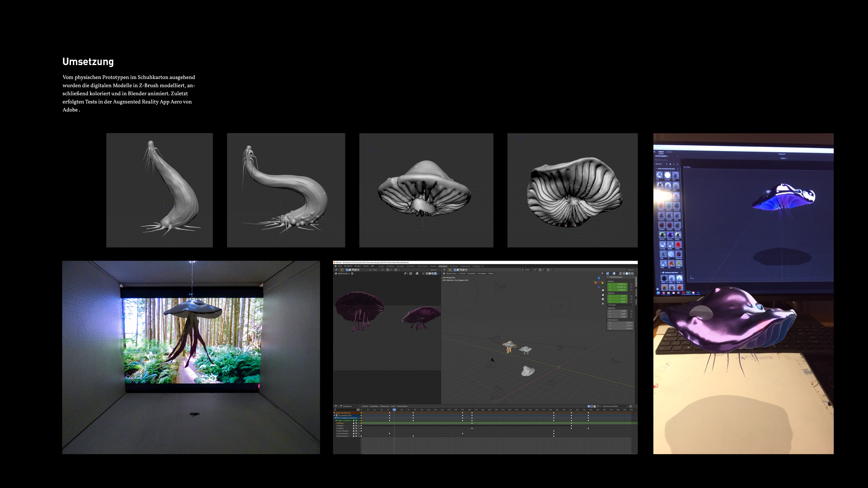The height and width of the screenshot is (488, 868).
Task: Toggle gizmo display in the right viewport
Action: coord(608,273)
